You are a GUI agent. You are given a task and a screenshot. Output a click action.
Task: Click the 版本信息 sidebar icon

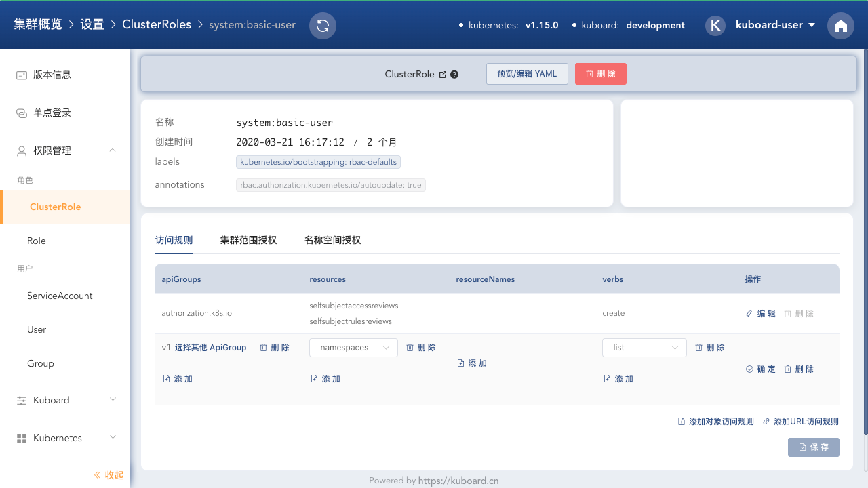click(x=22, y=75)
